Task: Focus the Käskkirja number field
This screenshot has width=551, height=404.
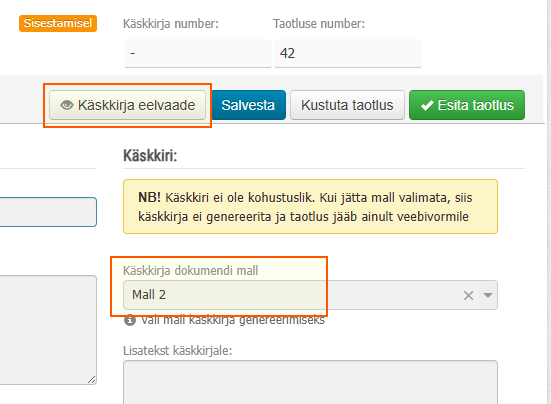Action: [198, 53]
